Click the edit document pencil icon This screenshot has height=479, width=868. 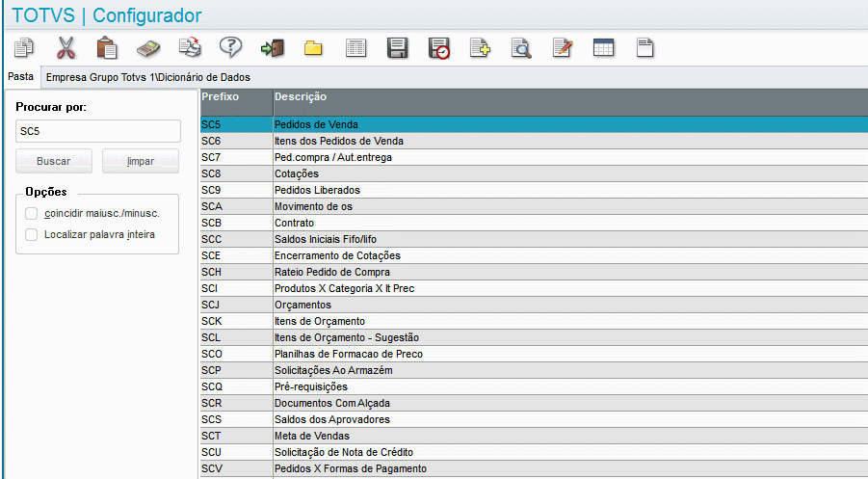[x=563, y=47]
